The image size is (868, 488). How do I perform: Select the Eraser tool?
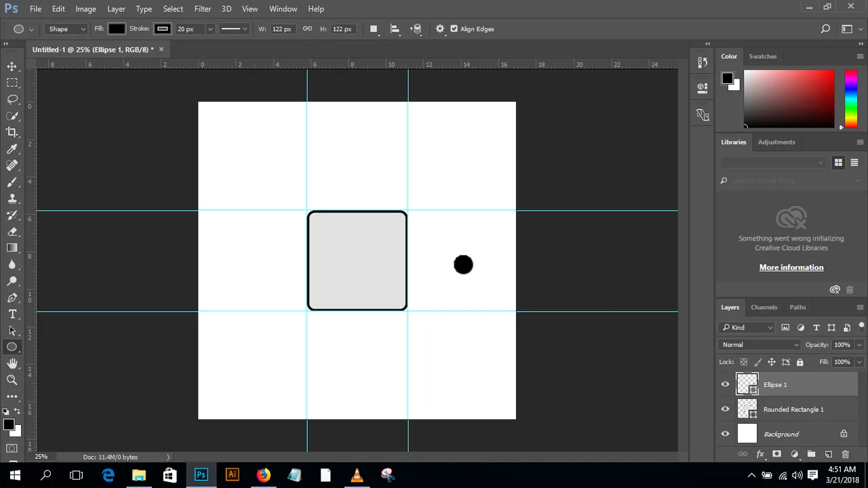click(12, 232)
